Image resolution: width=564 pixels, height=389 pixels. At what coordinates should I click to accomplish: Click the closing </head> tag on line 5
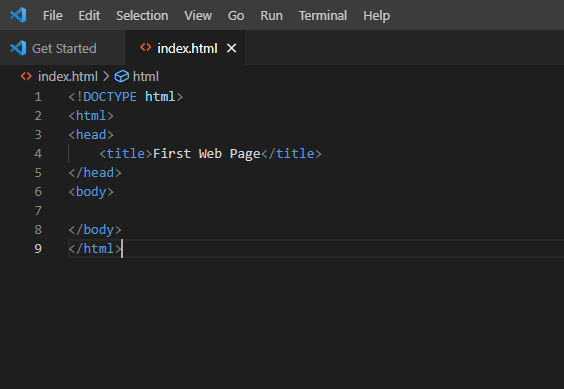(95, 173)
